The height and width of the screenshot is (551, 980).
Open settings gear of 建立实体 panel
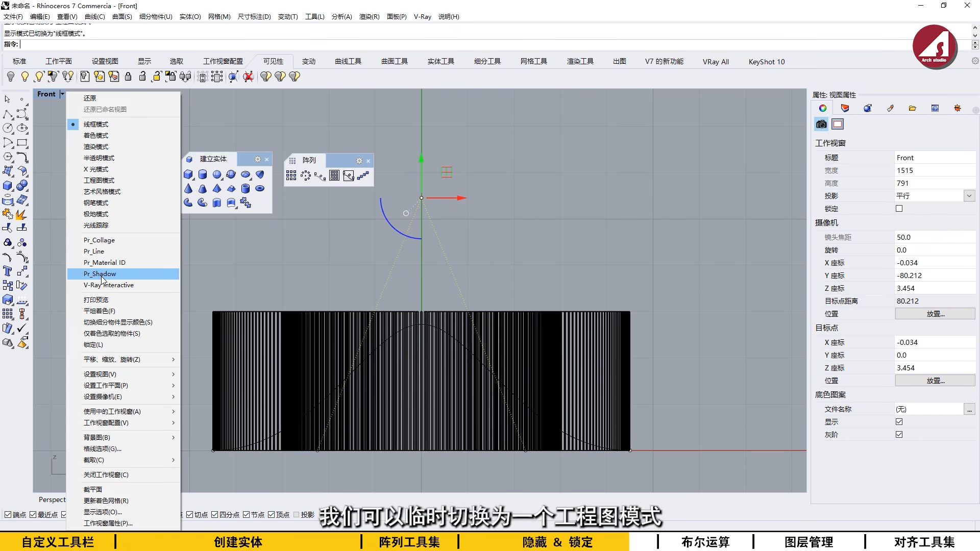pyautogui.click(x=258, y=159)
